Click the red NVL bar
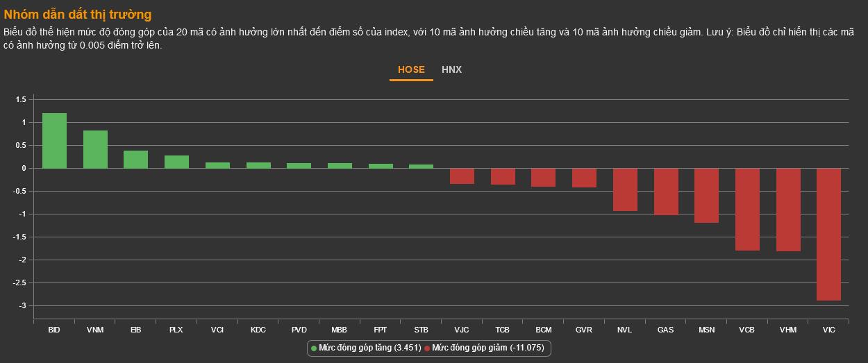868x363 pixels. click(x=625, y=189)
